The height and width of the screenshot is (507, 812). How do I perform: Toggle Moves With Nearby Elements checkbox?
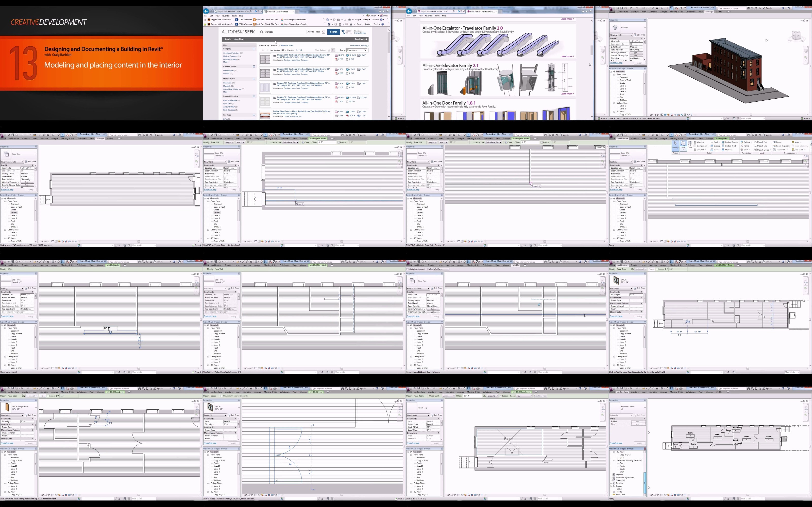[x=222, y=396]
